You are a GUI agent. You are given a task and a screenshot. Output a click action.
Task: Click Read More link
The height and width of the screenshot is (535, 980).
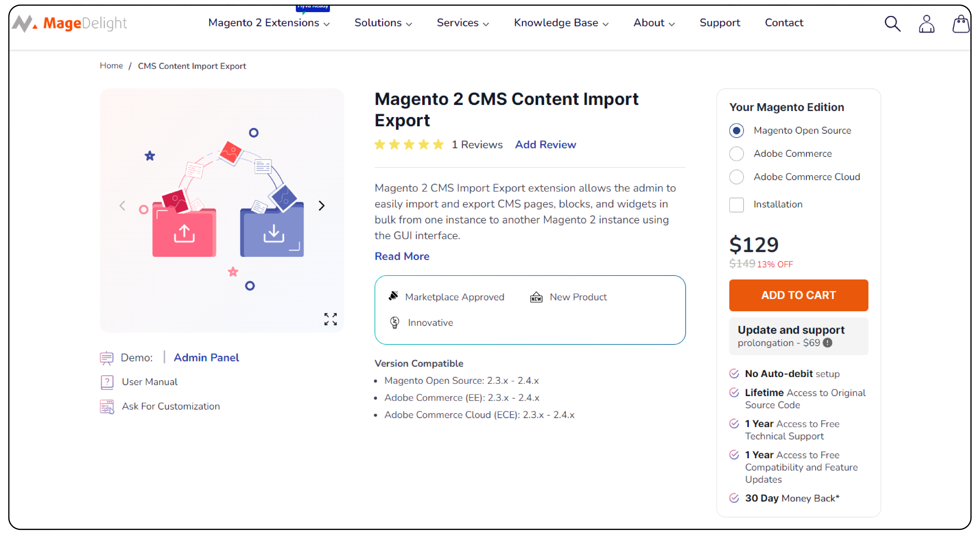pyautogui.click(x=402, y=256)
